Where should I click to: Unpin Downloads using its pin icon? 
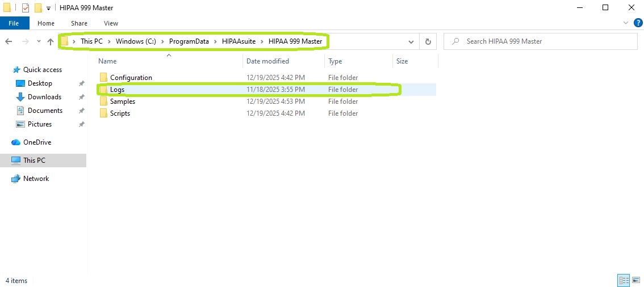[x=82, y=97]
